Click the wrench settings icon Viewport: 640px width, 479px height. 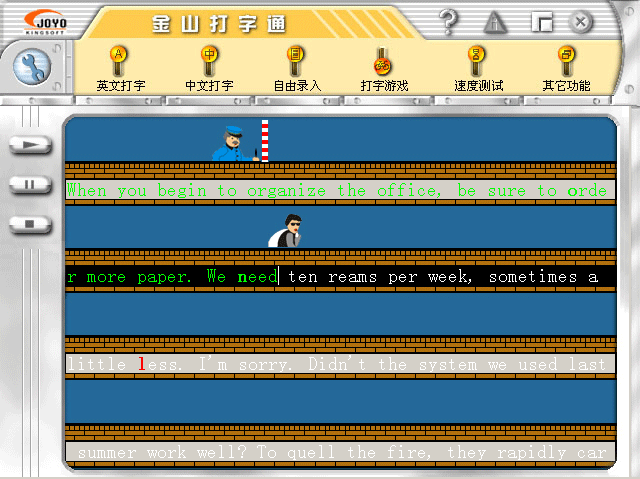32,67
